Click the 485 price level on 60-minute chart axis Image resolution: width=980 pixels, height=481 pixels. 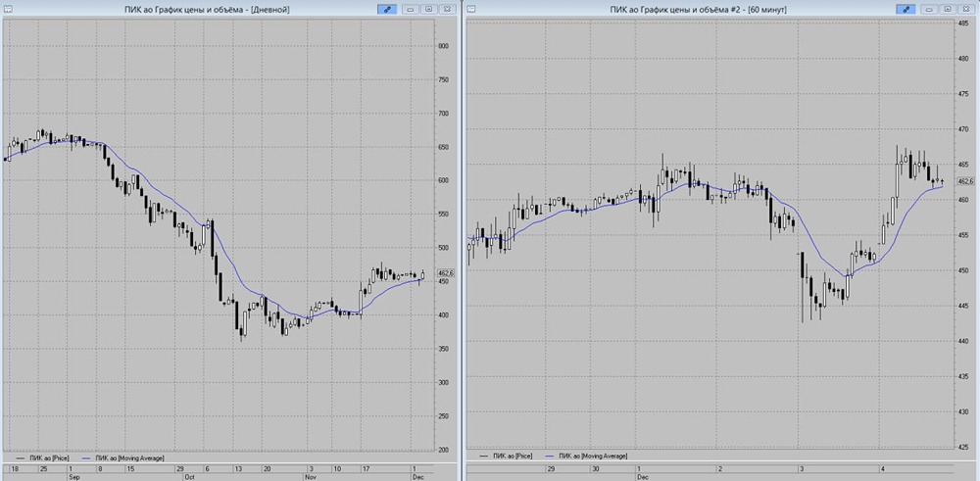pos(963,24)
